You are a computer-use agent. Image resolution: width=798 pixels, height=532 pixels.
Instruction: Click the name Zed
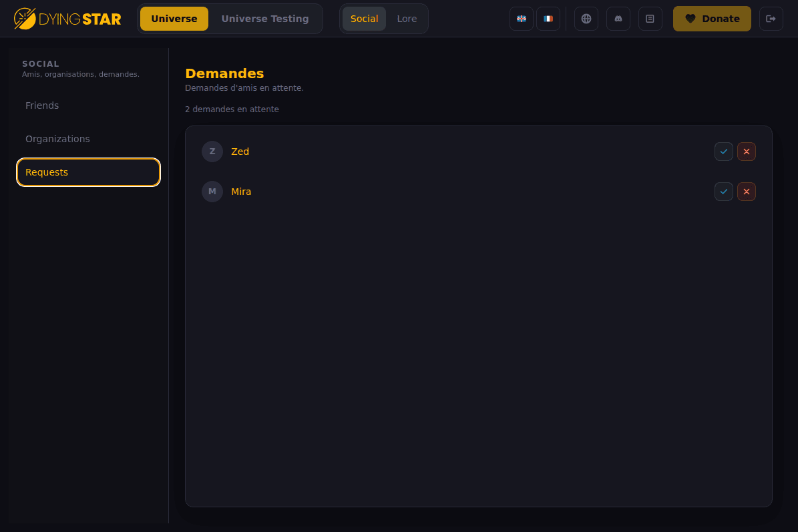tap(240, 152)
